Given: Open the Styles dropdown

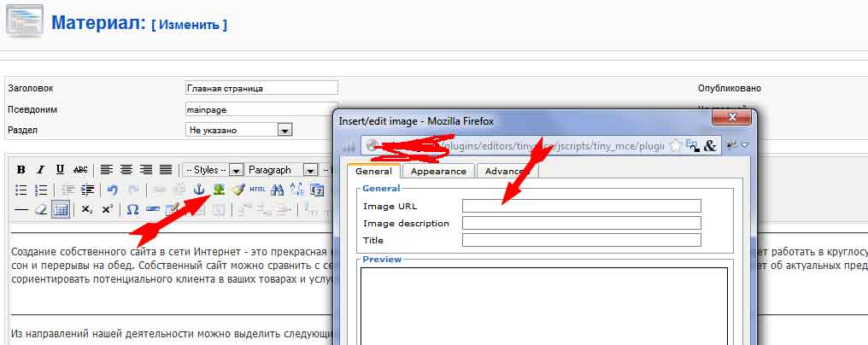Looking at the screenshot, I should coord(214,170).
